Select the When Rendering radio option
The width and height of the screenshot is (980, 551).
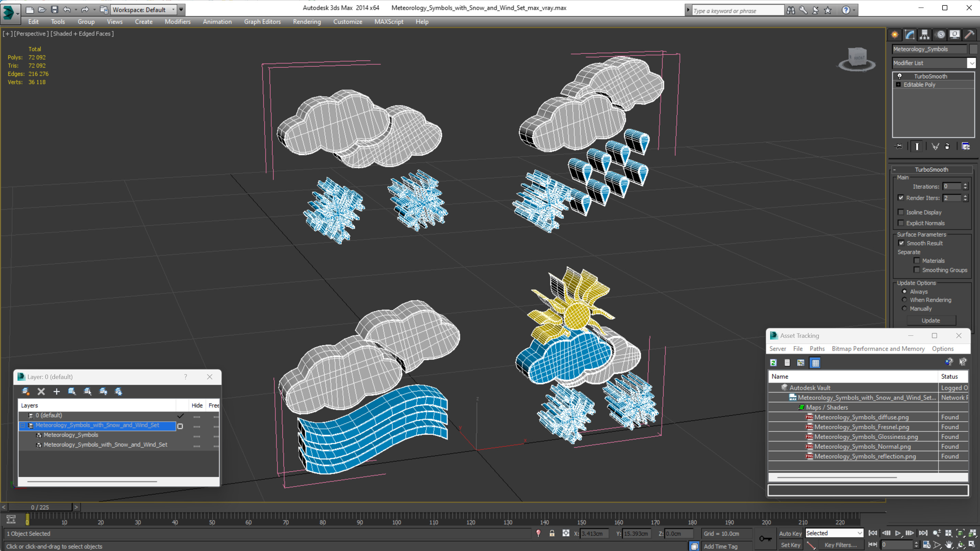(905, 300)
